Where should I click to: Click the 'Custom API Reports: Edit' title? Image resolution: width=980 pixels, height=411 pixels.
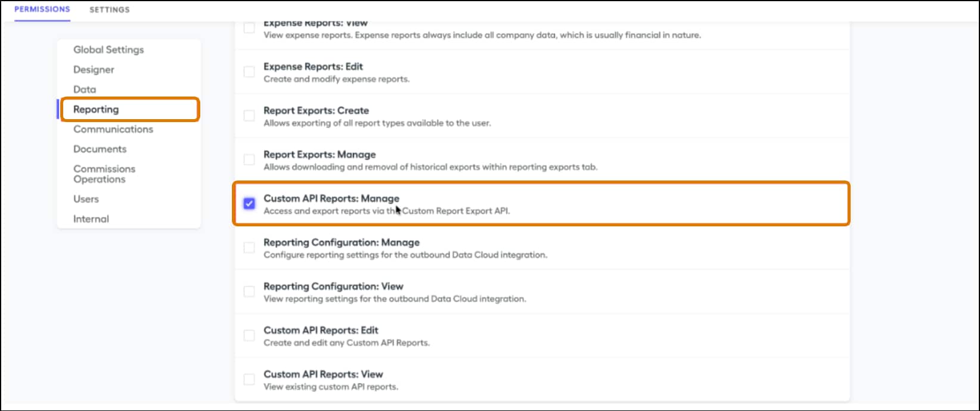click(x=321, y=331)
